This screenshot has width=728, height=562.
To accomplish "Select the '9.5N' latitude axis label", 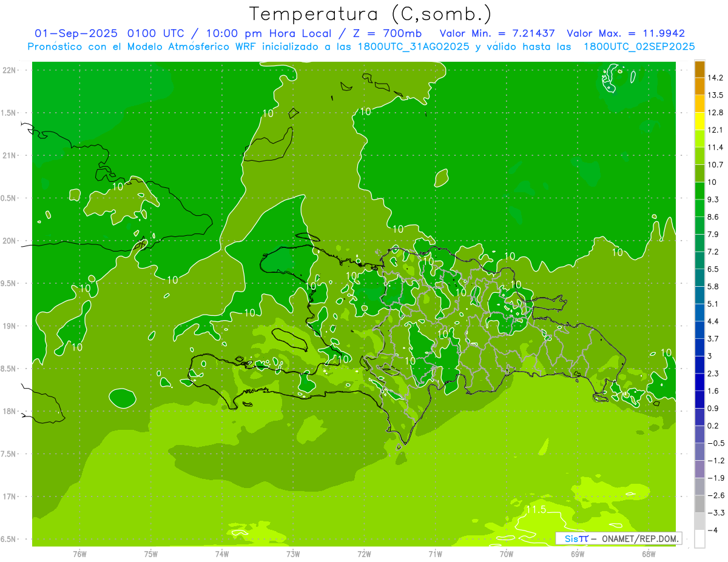I will (9, 284).
